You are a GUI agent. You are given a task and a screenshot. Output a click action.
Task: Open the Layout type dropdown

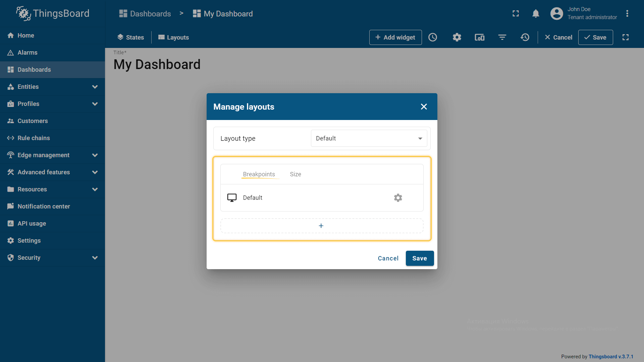369,138
